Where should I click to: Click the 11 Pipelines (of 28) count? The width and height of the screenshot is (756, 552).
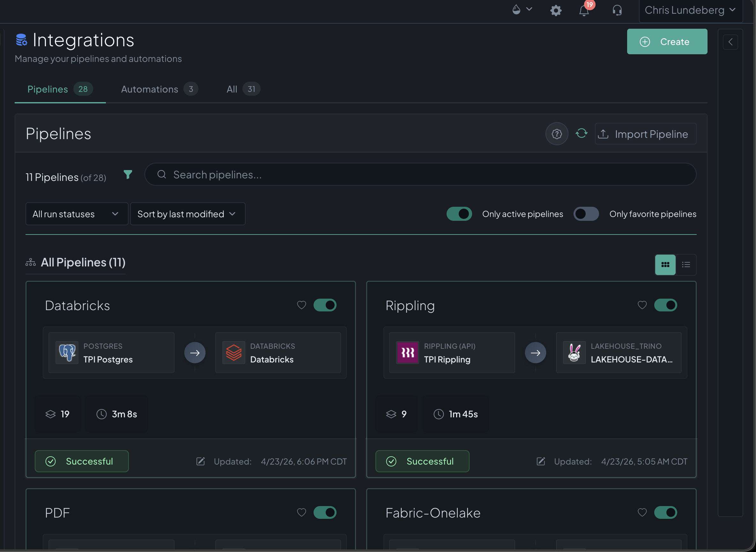coord(66,177)
